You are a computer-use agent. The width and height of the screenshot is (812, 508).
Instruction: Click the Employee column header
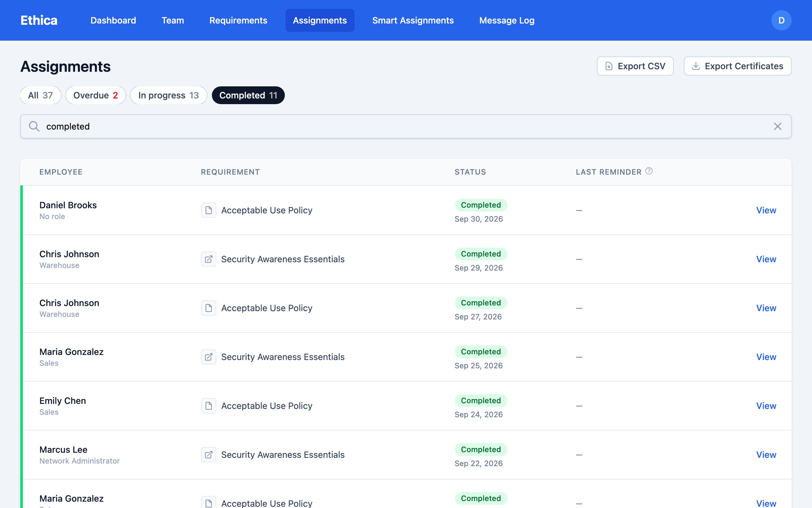(x=61, y=172)
